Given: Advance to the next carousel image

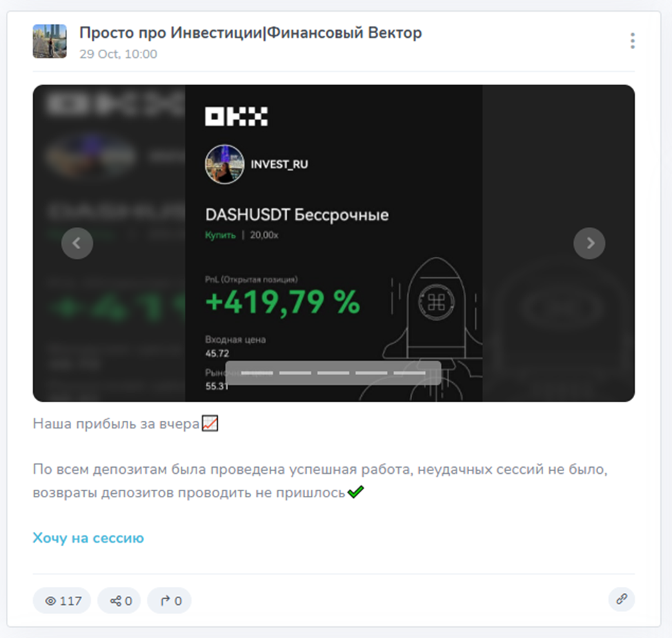Looking at the screenshot, I should pyautogui.click(x=589, y=243).
